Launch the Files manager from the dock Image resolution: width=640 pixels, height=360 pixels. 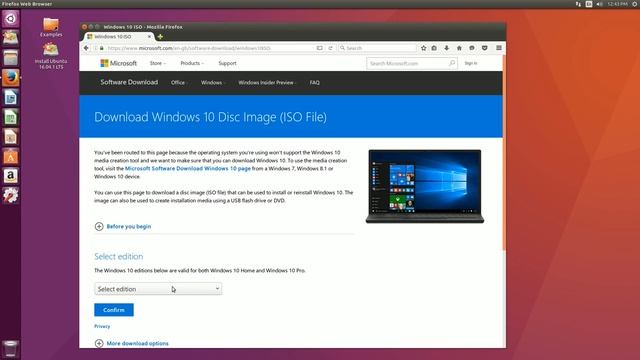(11, 58)
